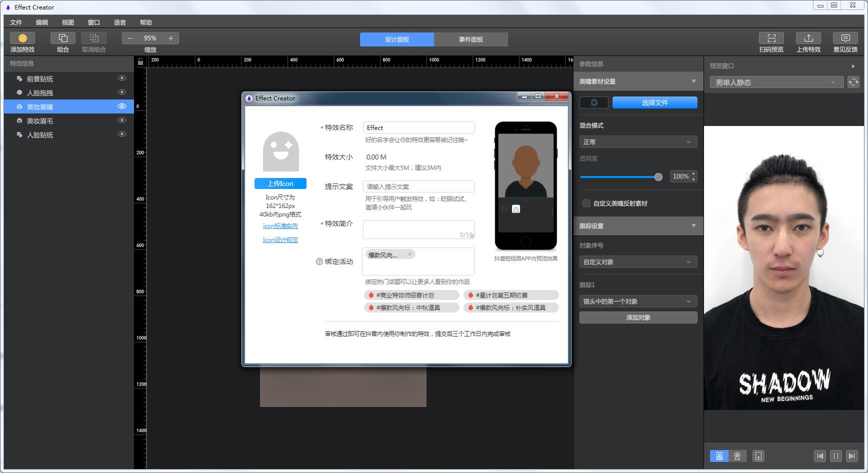The height and width of the screenshot is (473, 868).
Task: Collapse the 美瞳素材设置 section
Action: pyautogui.click(x=693, y=81)
